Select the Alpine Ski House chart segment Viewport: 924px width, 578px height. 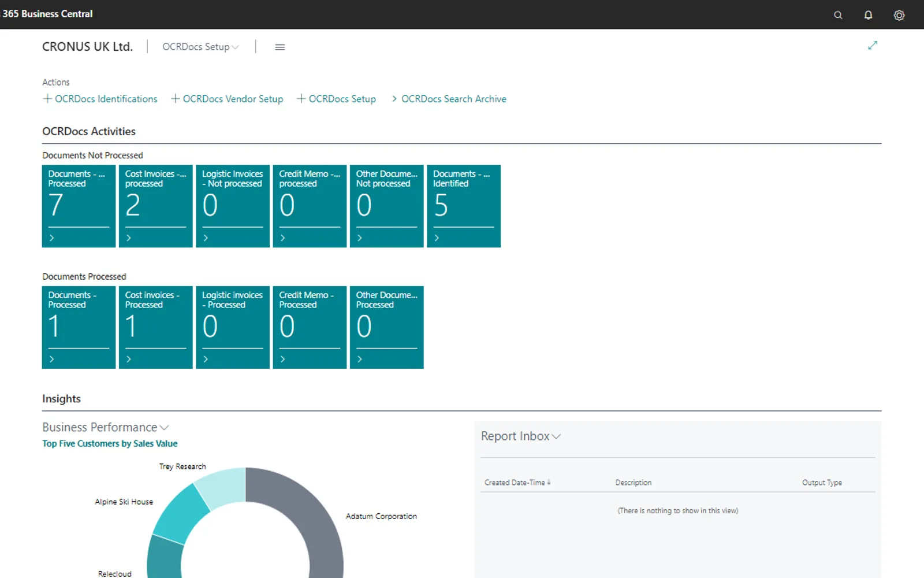click(182, 514)
